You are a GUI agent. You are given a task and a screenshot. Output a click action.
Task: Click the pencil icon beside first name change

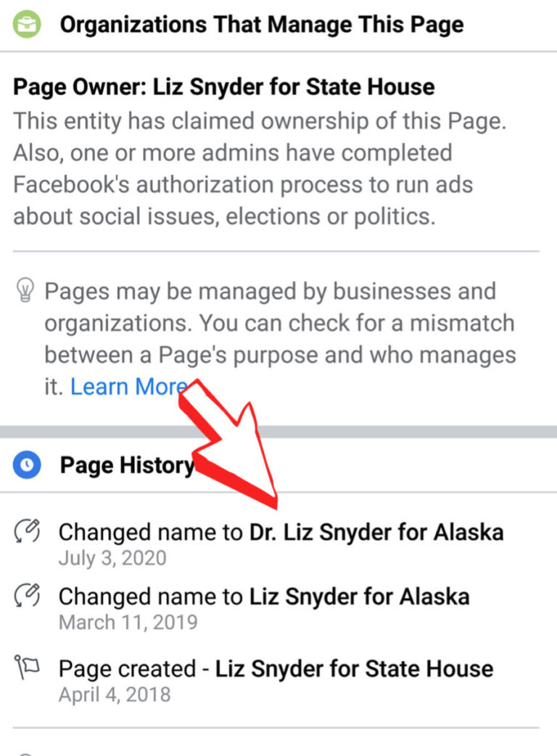pos(26,530)
